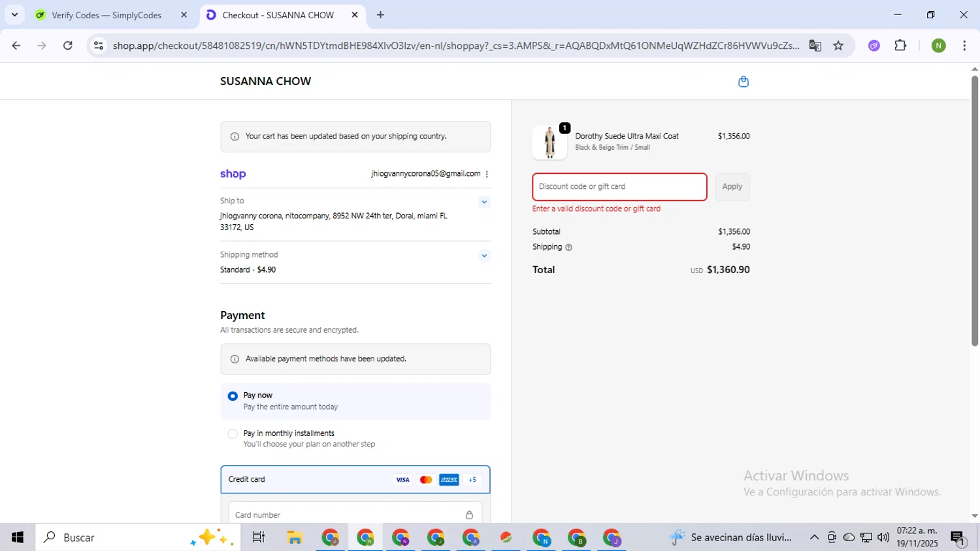Click the weather widget on taskbar
The image size is (980, 551).
coord(732,537)
